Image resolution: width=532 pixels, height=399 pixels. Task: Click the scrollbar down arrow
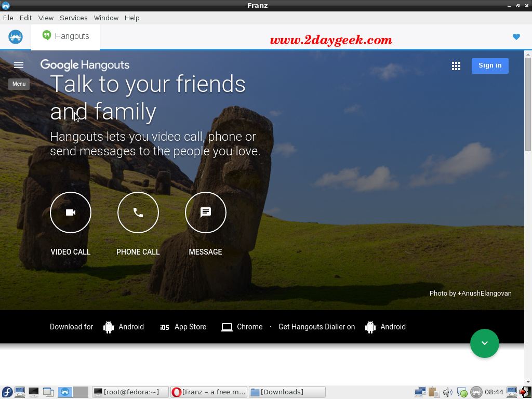click(x=528, y=382)
